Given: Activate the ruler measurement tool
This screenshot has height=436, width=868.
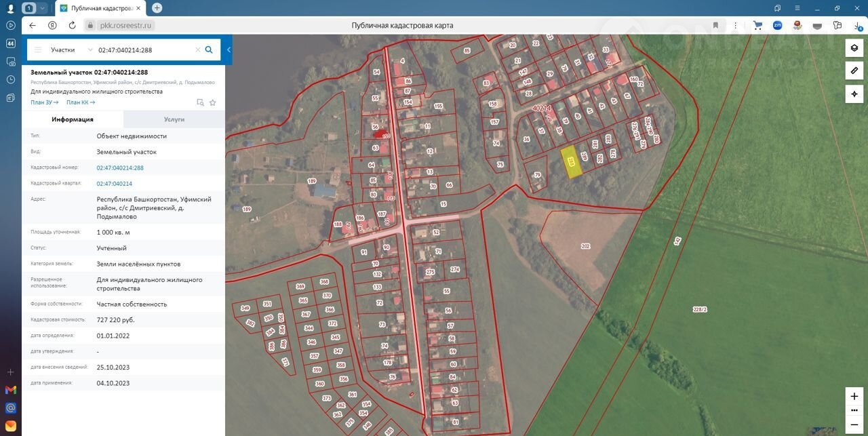Looking at the screenshot, I should click(854, 71).
